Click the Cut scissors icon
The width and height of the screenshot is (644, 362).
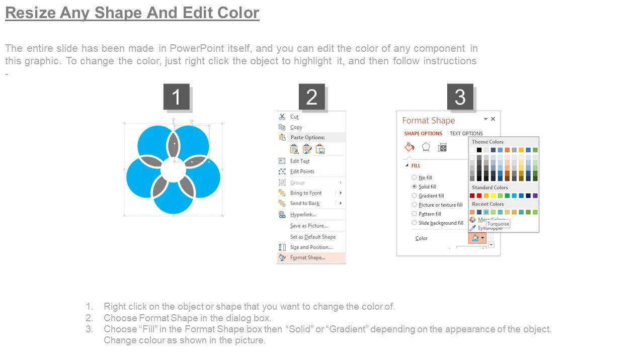coord(282,117)
